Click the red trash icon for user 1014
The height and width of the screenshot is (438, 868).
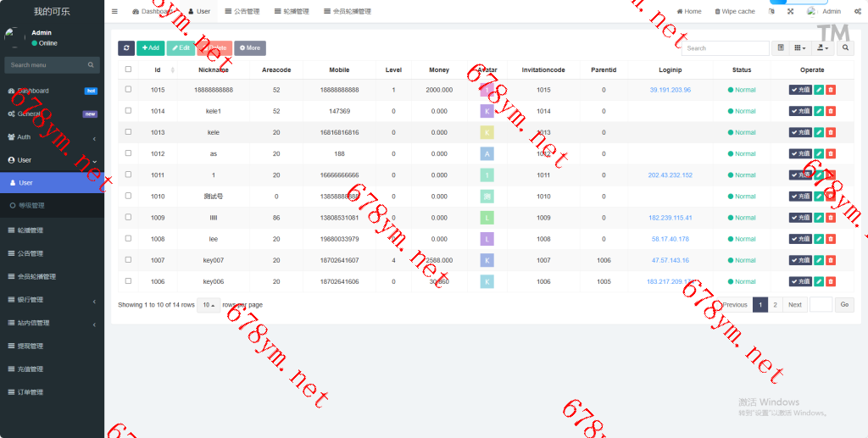[x=831, y=111]
